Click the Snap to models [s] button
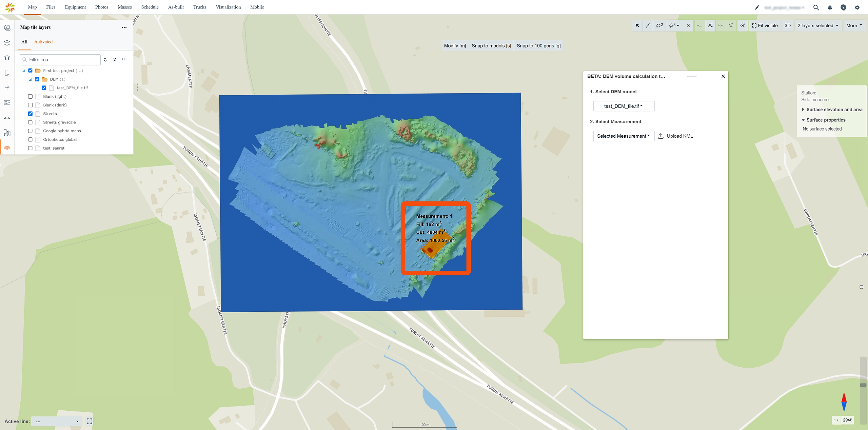 tap(491, 46)
